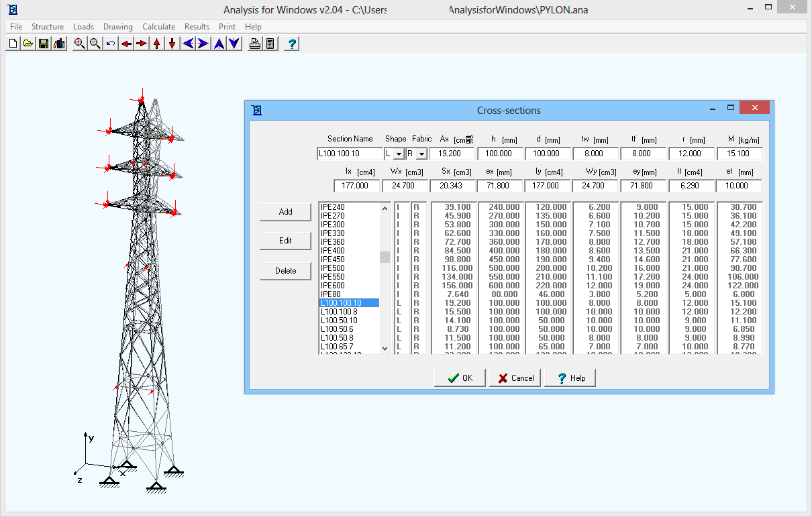This screenshot has height=517, width=812.
Task: Open the Shape dropdown
Action: click(x=399, y=154)
